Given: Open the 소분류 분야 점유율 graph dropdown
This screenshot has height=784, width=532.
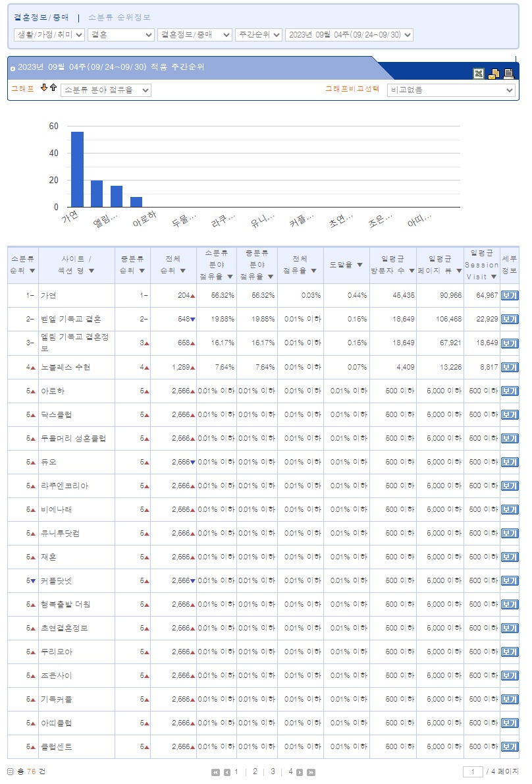Looking at the screenshot, I should coord(106,90).
